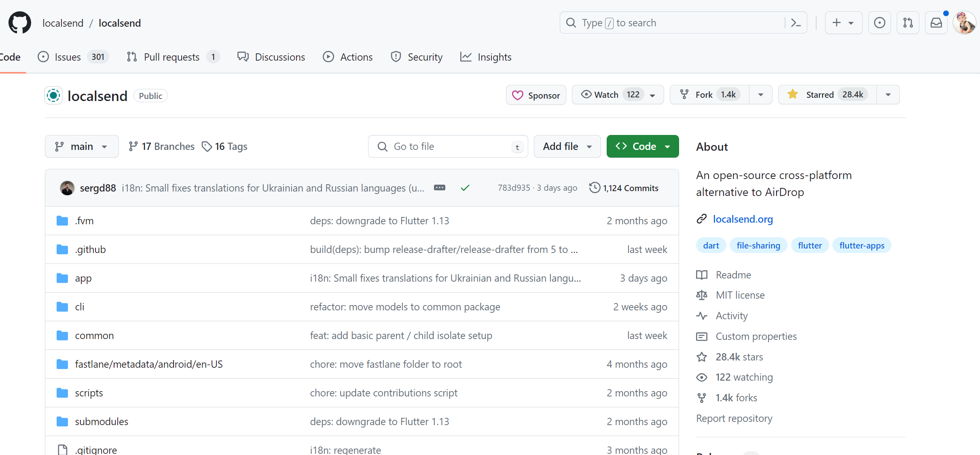Click the dart topic tag

[x=711, y=245]
